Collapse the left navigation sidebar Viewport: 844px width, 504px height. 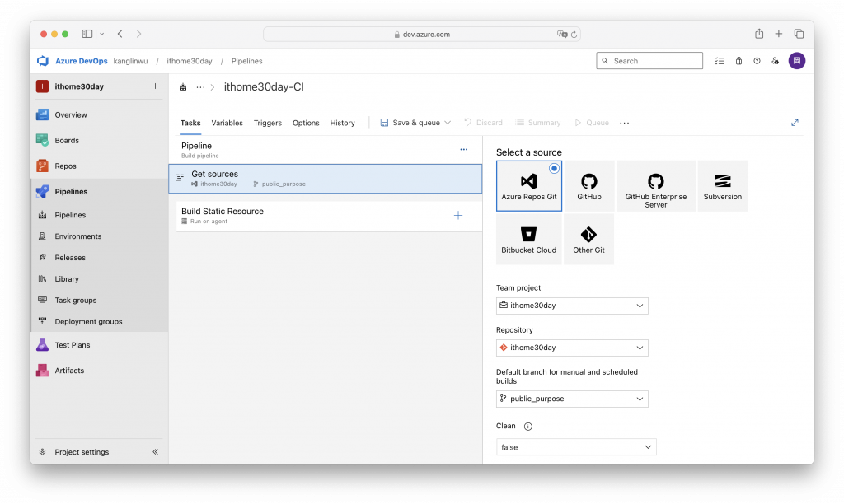tap(155, 452)
